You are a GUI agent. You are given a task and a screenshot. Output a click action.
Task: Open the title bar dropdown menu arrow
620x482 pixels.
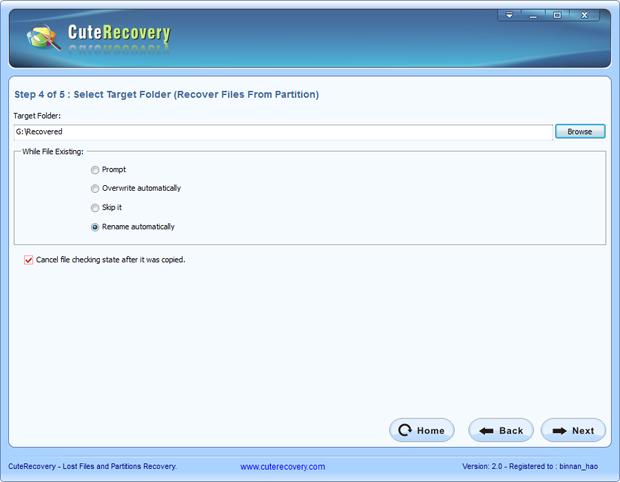tap(509, 15)
